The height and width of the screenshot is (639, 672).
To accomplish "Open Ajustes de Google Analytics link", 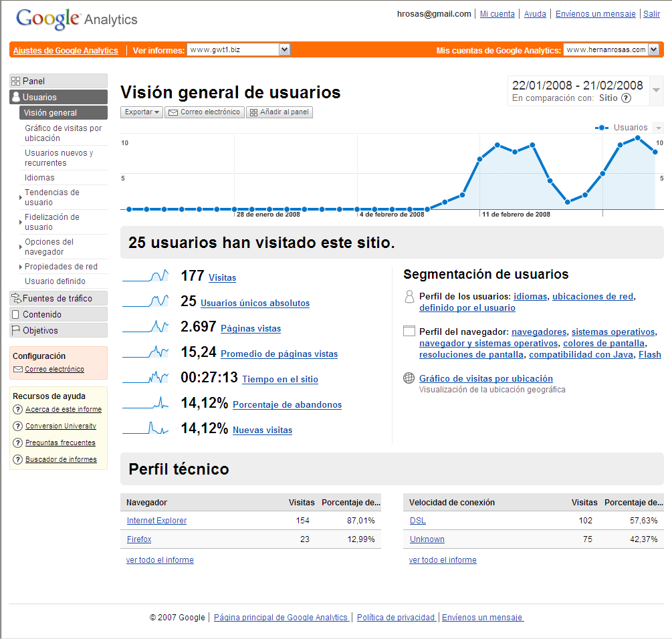I will coord(66,51).
